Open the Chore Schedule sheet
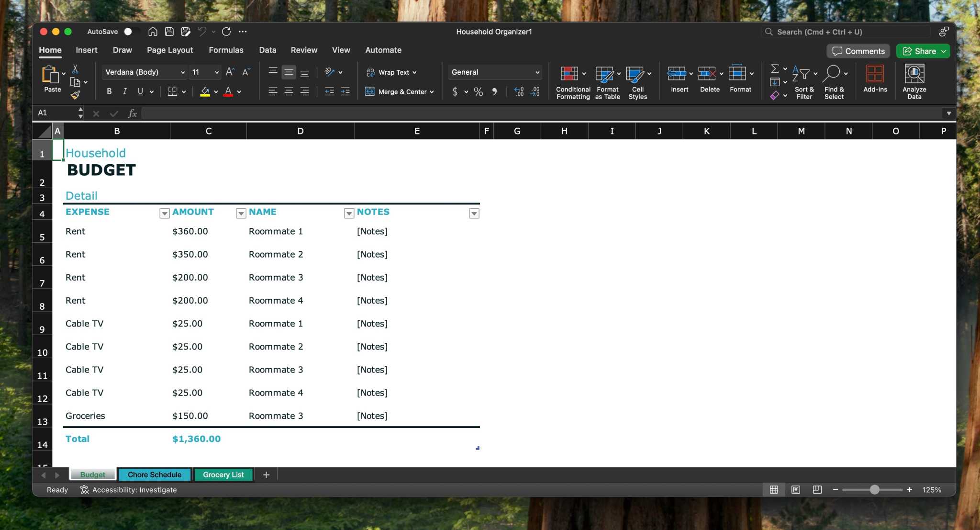Viewport: 980px width, 530px height. 154,474
